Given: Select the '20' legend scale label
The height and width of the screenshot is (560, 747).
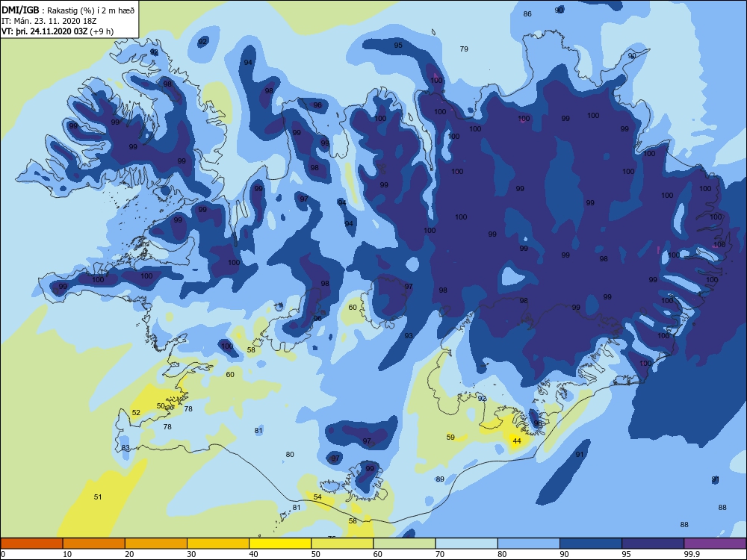Looking at the screenshot, I should tap(129, 554).
